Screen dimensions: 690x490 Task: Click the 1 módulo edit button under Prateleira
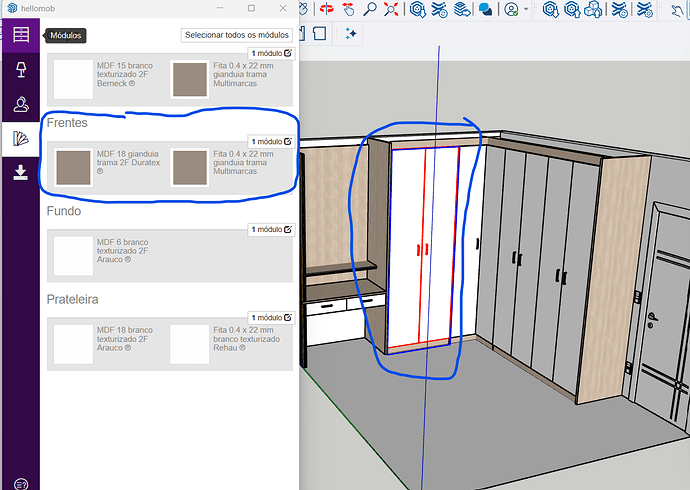pyautogui.click(x=271, y=316)
